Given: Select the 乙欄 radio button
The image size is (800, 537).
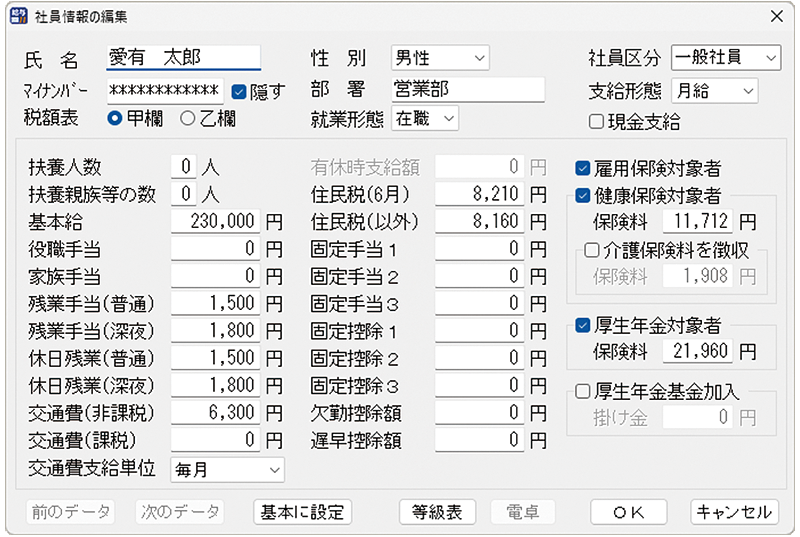Looking at the screenshot, I should pyautogui.click(x=187, y=118).
